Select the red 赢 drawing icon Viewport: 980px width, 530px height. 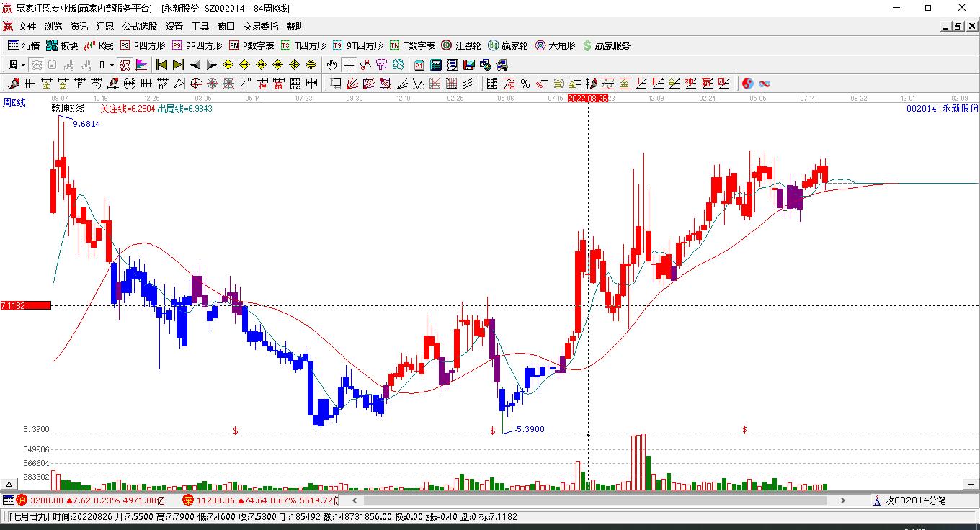point(278,84)
